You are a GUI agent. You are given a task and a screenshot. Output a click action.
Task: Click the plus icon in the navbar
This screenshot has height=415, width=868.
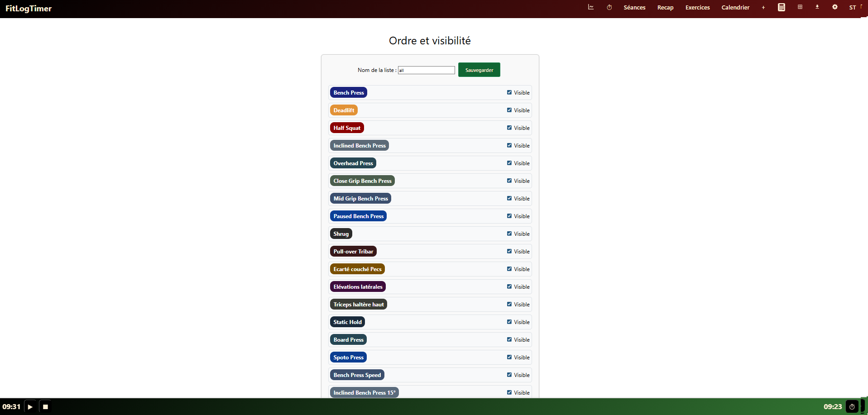pyautogui.click(x=763, y=7)
